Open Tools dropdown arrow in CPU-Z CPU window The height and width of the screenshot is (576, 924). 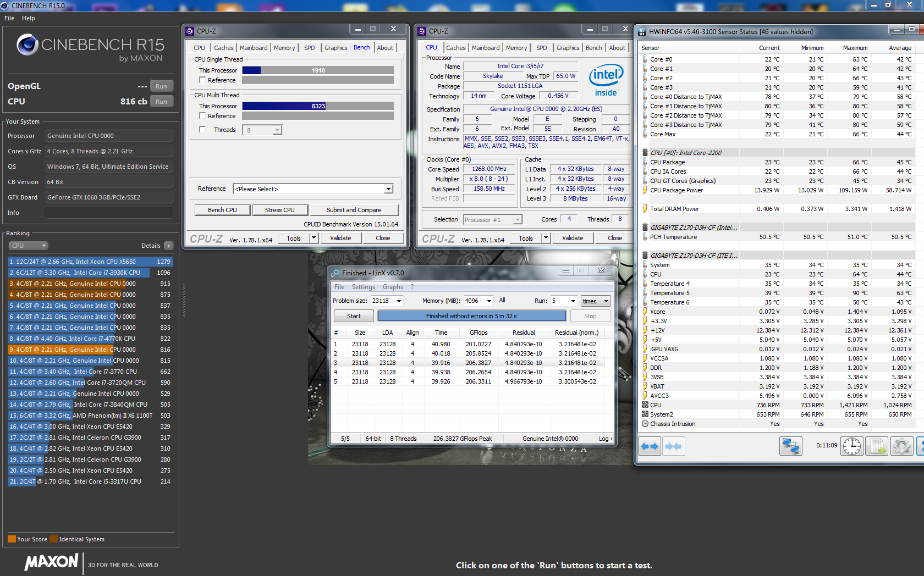click(546, 238)
